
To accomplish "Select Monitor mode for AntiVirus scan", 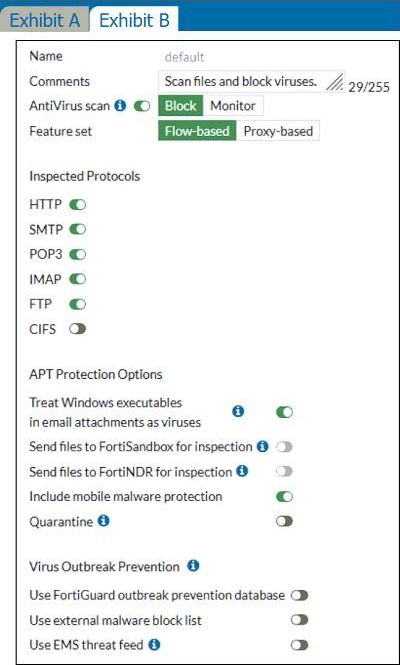I will (233, 106).
